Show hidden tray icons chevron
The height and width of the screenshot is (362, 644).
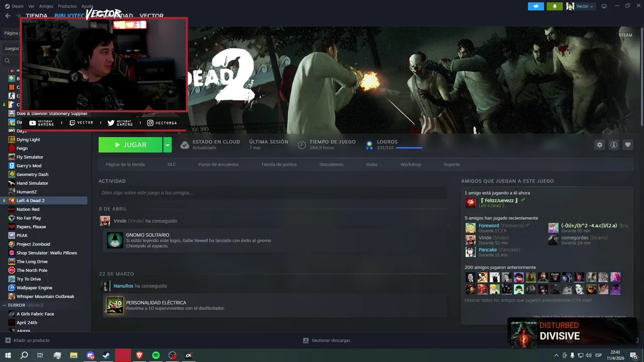pos(556,355)
